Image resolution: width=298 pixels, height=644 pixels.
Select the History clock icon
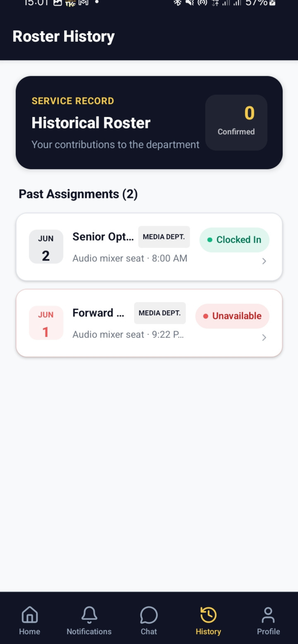pyautogui.click(x=208, y=615)
